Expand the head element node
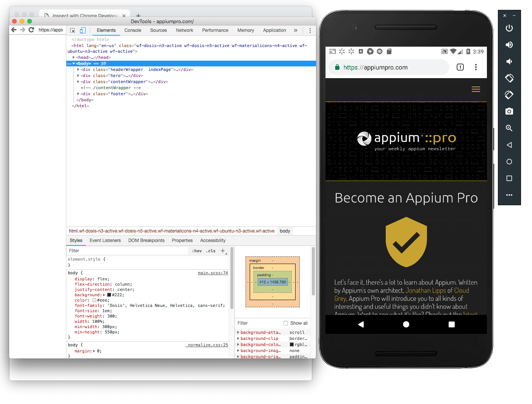Image resolution: width=532 pixels, height=404 pixels. point(74,57)
